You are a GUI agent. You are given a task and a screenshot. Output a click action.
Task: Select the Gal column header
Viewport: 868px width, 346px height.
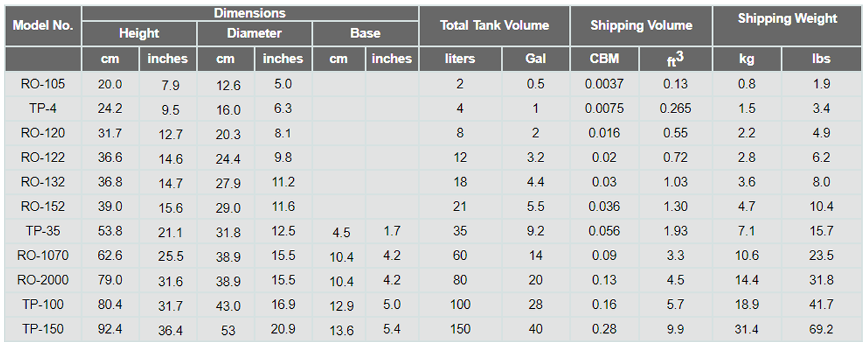click(x=536, y=59)
